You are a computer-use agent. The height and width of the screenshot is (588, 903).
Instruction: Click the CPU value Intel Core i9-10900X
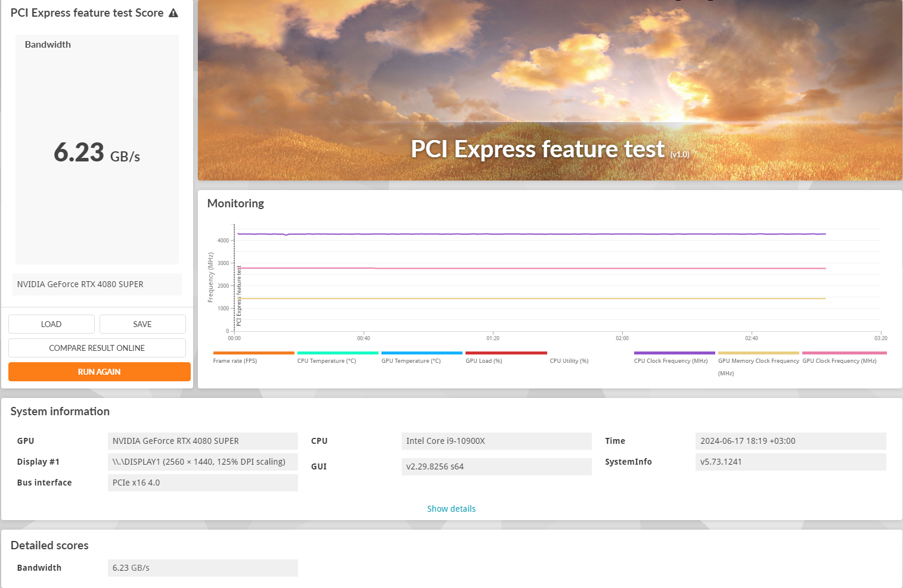(x=497, y=441)
